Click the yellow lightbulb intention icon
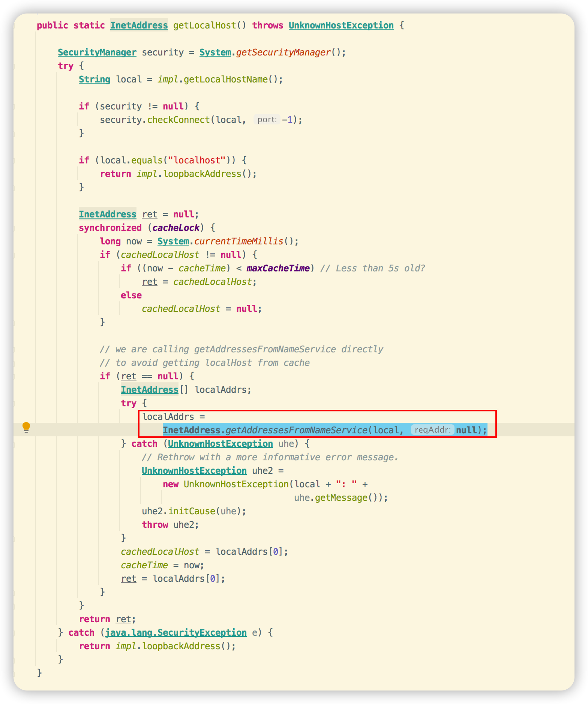 tap(26, 427)
